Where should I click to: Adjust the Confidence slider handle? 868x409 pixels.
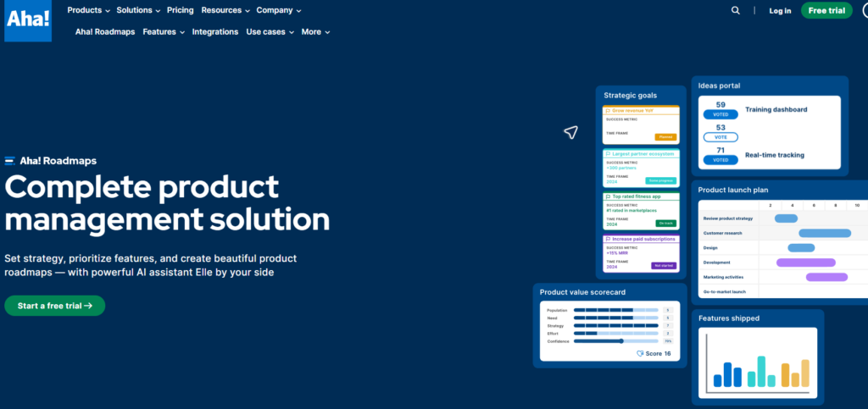pos(621,341)
